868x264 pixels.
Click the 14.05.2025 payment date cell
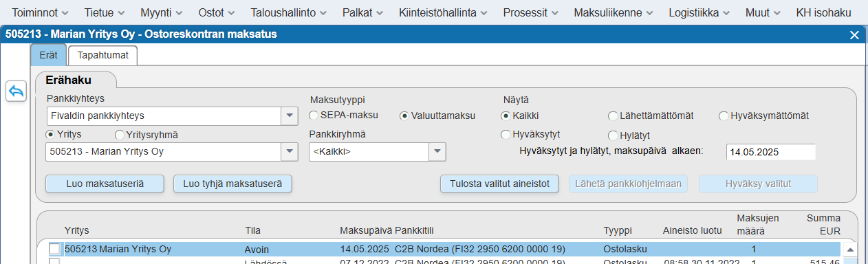365,249
